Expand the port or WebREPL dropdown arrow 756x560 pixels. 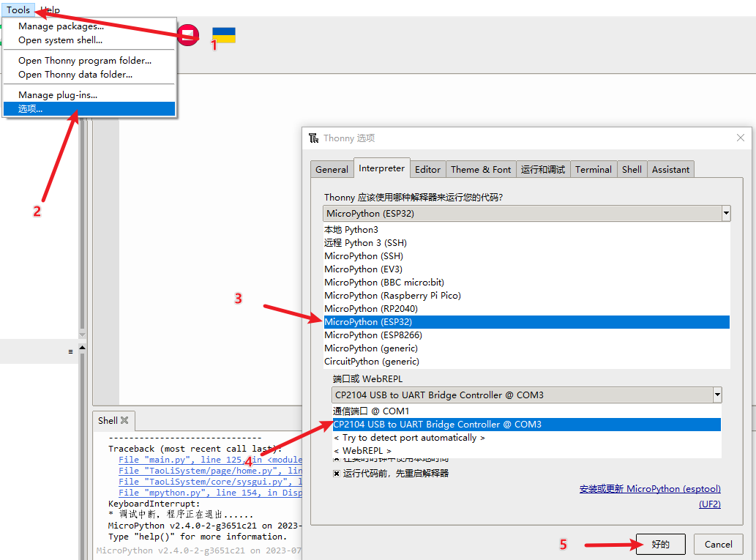717,395
